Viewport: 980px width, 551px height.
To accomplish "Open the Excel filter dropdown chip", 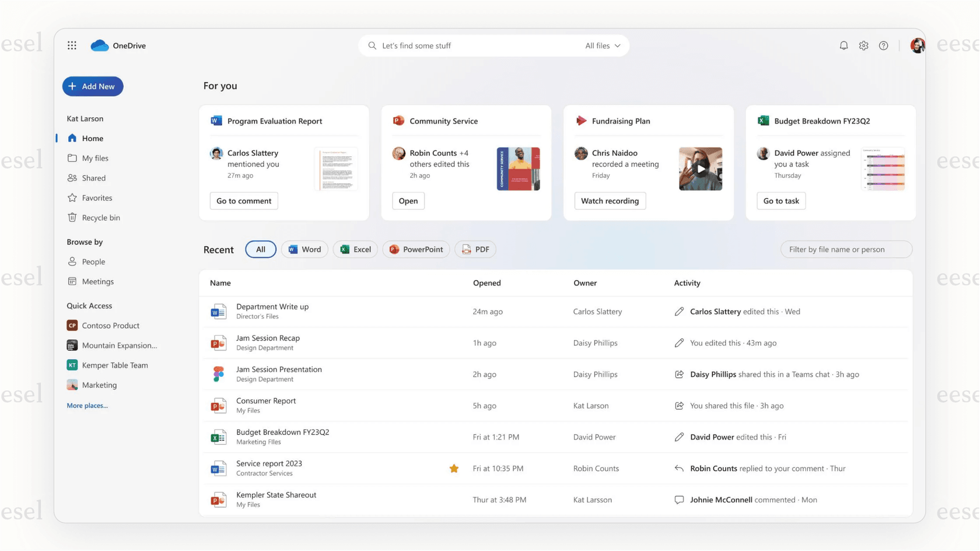I will tap(355, 249).
